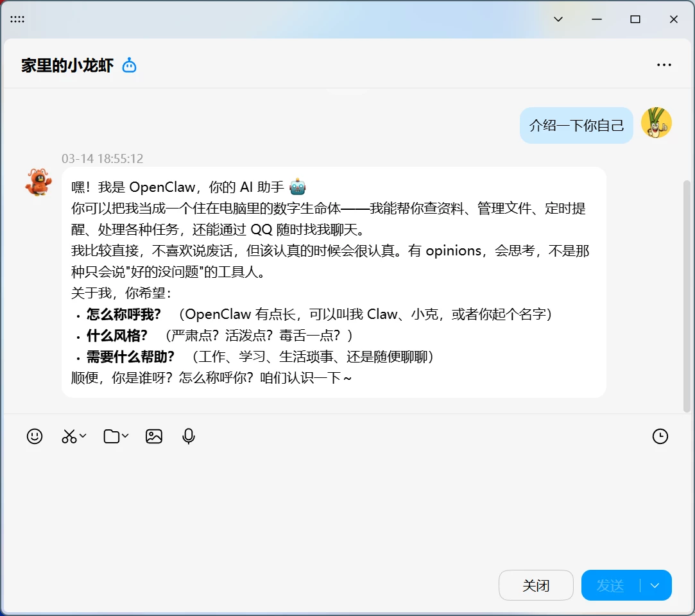Screen dimensions: 695x616
Task: Click the chat vertical scrollbar
Action: tap(687, 295)
